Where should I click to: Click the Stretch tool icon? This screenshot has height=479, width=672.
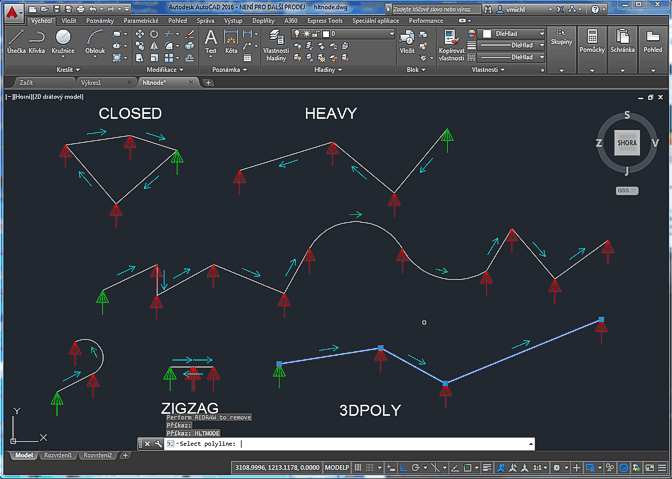[140, 57]
